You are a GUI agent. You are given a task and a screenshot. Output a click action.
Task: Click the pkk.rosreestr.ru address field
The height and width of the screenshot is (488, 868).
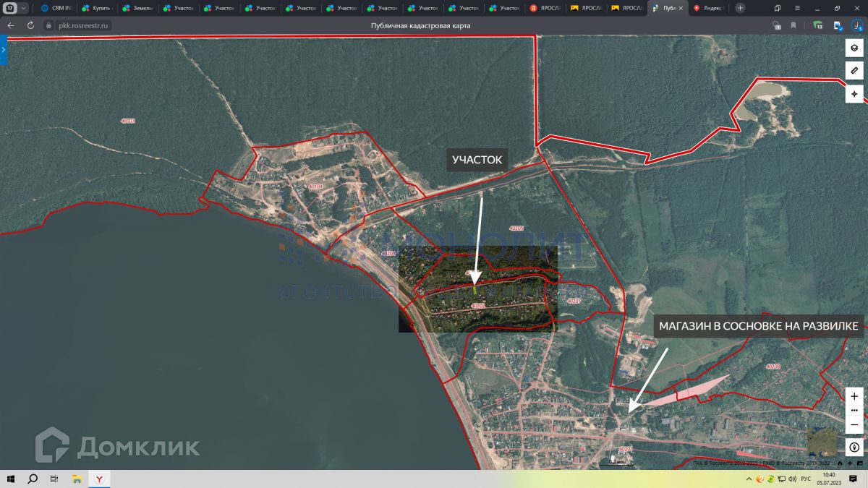tap(83, 25)
